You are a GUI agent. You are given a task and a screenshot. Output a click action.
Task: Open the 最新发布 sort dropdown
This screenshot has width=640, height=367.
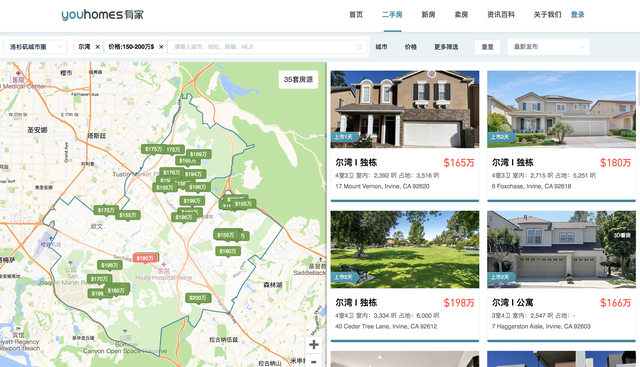pyautogui.click(x=549, y=47)
